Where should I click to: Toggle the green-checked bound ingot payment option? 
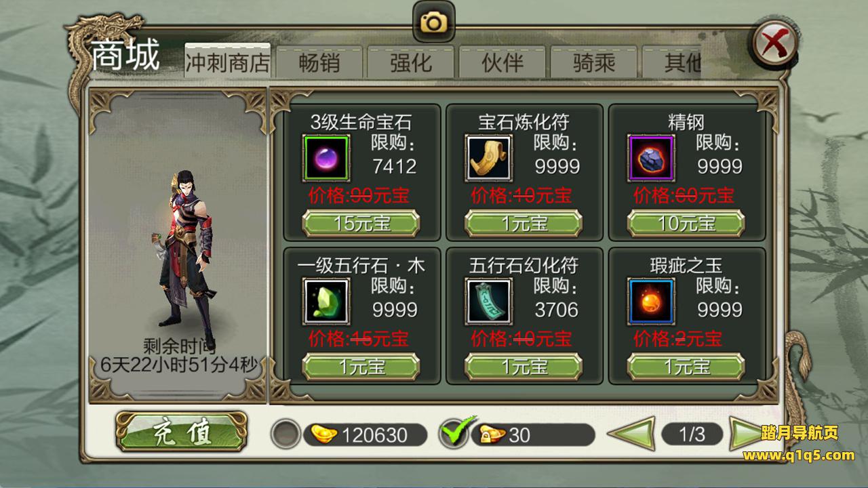pos(454,434)
